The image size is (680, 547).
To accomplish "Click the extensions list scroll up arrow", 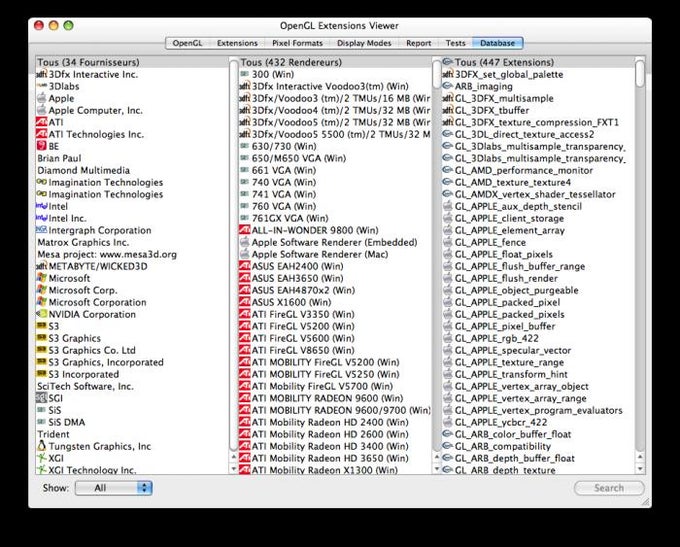I will tap(640, 457).
